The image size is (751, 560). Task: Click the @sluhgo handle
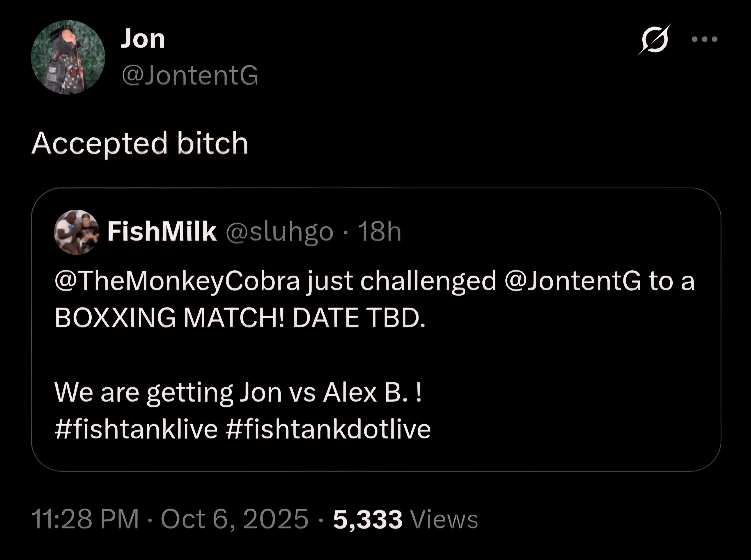[x=280, y=232]
